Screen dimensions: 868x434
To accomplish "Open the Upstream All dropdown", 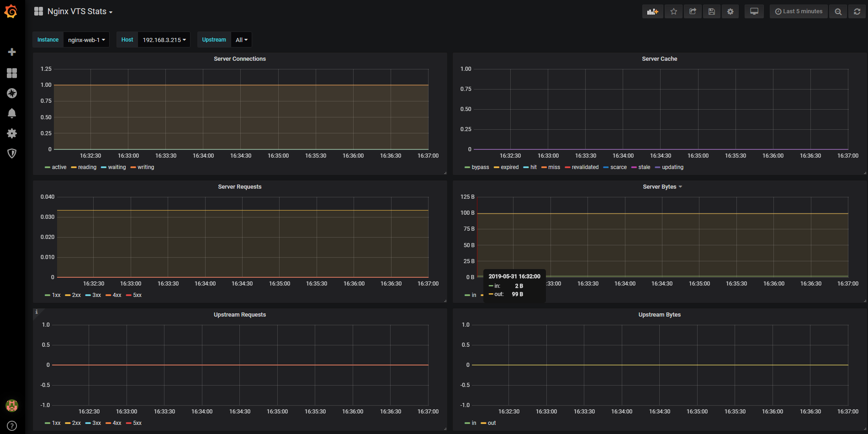I will [241, 40].
